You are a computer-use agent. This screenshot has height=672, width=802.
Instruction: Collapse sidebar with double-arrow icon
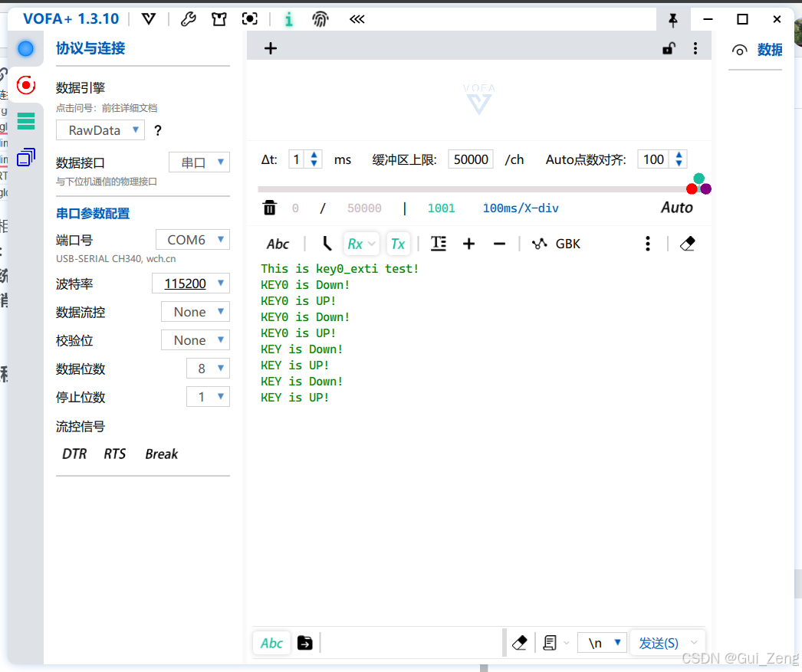click(357, 19)
